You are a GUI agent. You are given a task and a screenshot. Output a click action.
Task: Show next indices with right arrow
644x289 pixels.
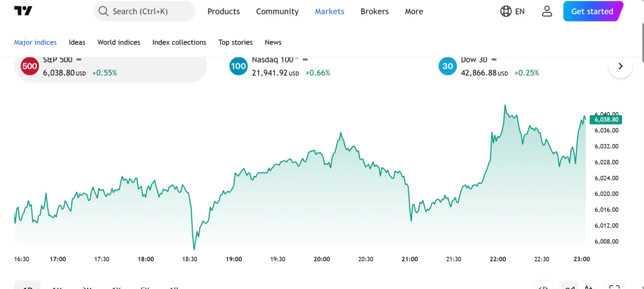[620, 66]
